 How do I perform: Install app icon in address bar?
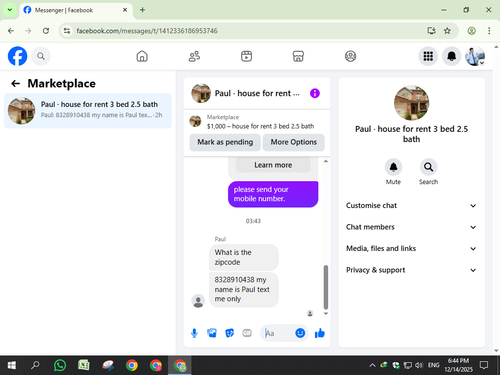click(431, 31)
